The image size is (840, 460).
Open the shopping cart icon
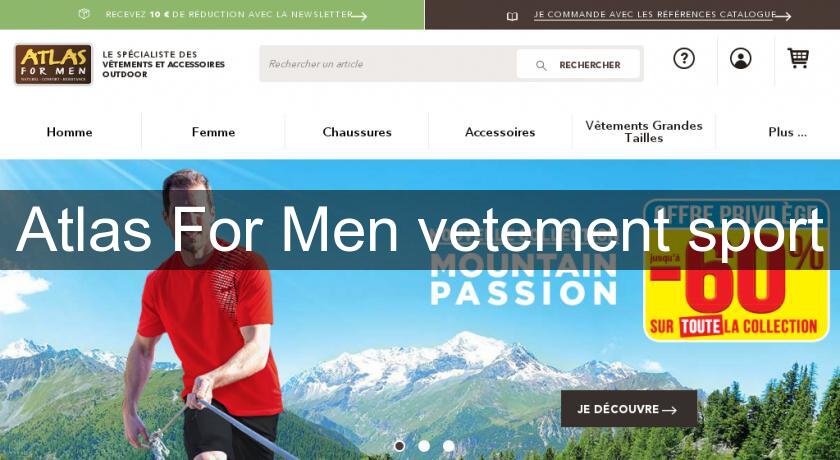pyautogui.click(x=798, y=58)
